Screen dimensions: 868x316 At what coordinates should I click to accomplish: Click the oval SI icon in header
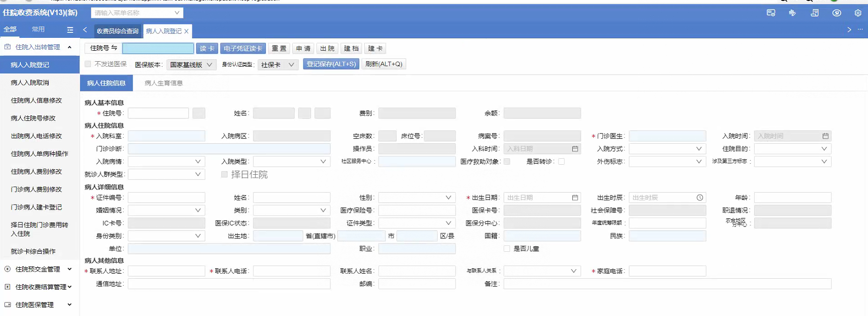(x=837, y=13)
